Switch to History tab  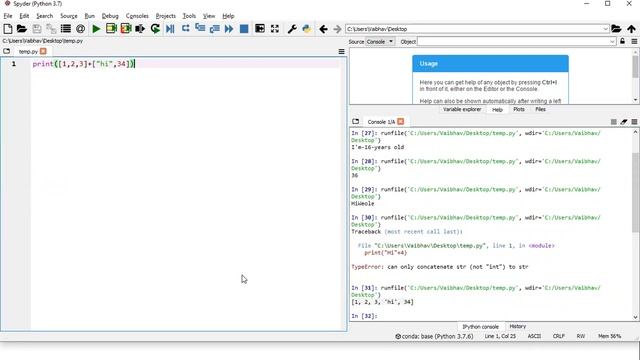tap(518, 327)
